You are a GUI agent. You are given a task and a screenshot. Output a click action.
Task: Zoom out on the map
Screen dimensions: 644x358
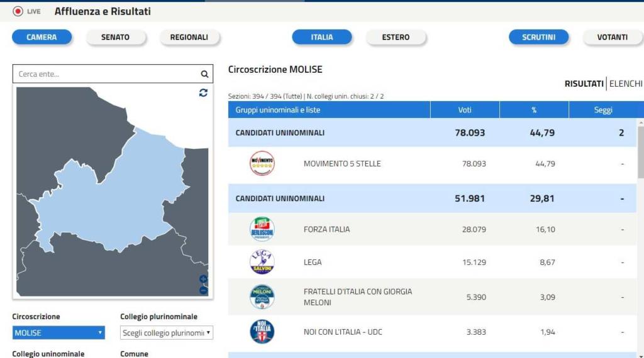pyautogui.click(x=203, y=290)
